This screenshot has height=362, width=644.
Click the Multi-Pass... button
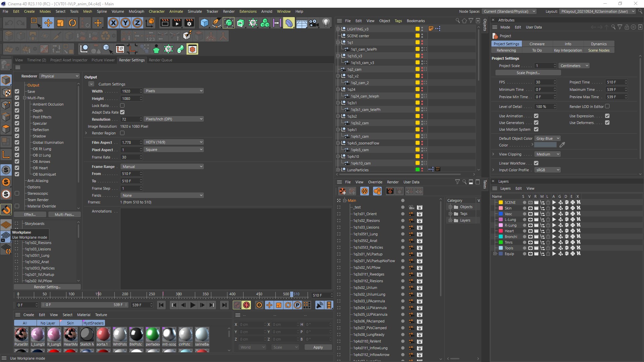64,215
